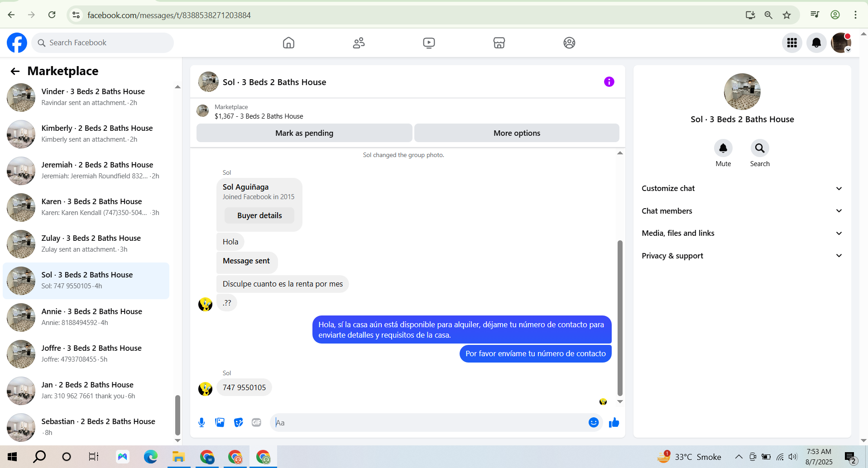This screenshot has width=868, height=468.
Task: Open Windows notification center icon
Action: (x=850, y=457)
